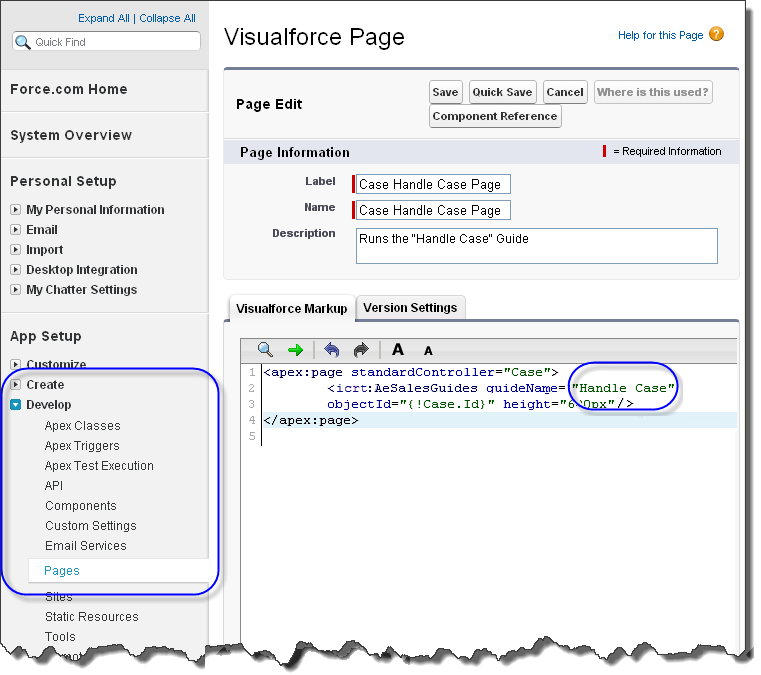Click the Quick Save button
Viewport: 761px width, 675px height.
click(x=502, y=92)
